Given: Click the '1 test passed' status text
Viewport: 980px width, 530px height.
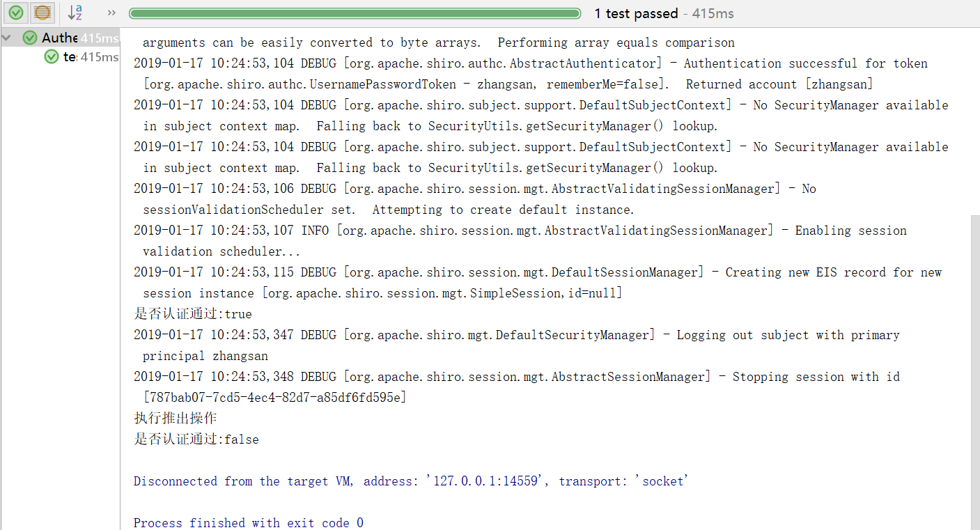Looking at the screenshot, I should (636, 13).
